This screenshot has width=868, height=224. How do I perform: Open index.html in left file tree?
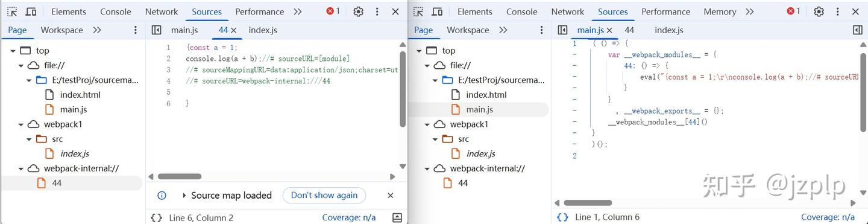click(80, 95)
